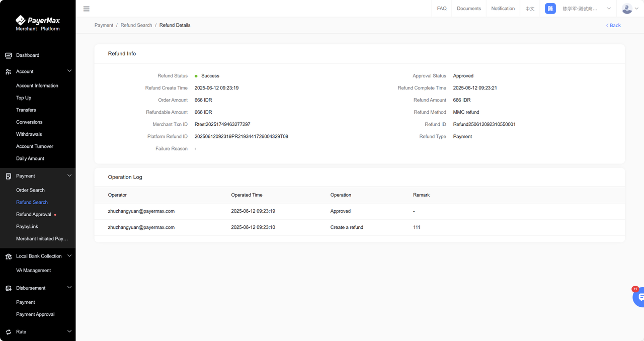This screenshot has width=644, height=341.
Task: Click the Account section icon
Action: coord(9,71)
